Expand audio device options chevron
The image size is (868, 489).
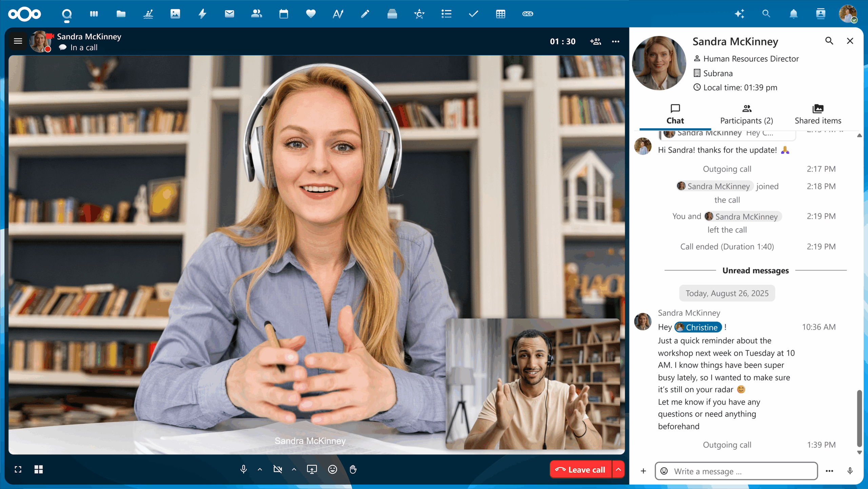coord(260,469)
